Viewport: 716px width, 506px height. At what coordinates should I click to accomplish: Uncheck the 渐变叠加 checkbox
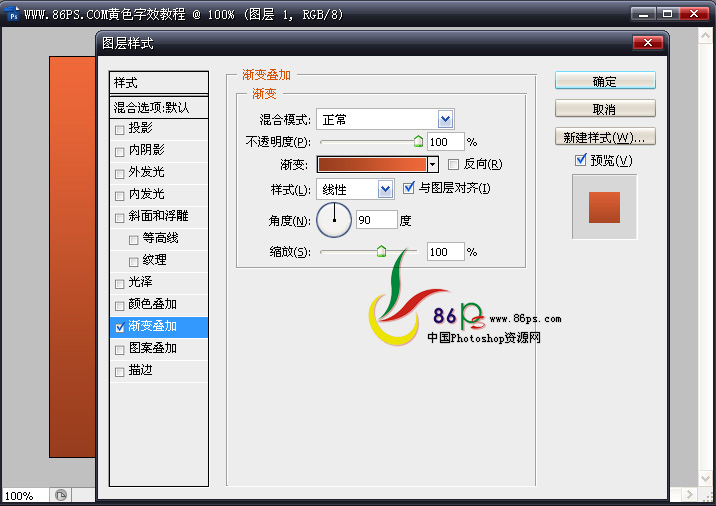(x=120, y=327)
